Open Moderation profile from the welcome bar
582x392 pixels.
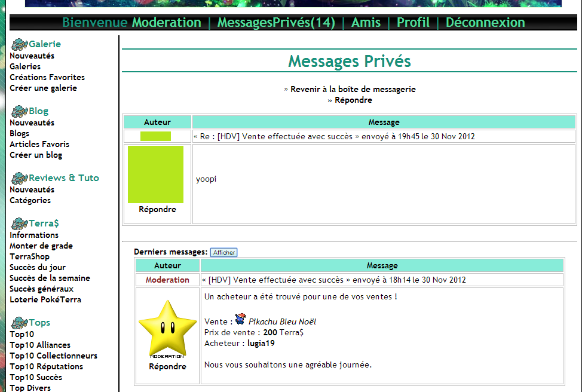tap(166, 22)
